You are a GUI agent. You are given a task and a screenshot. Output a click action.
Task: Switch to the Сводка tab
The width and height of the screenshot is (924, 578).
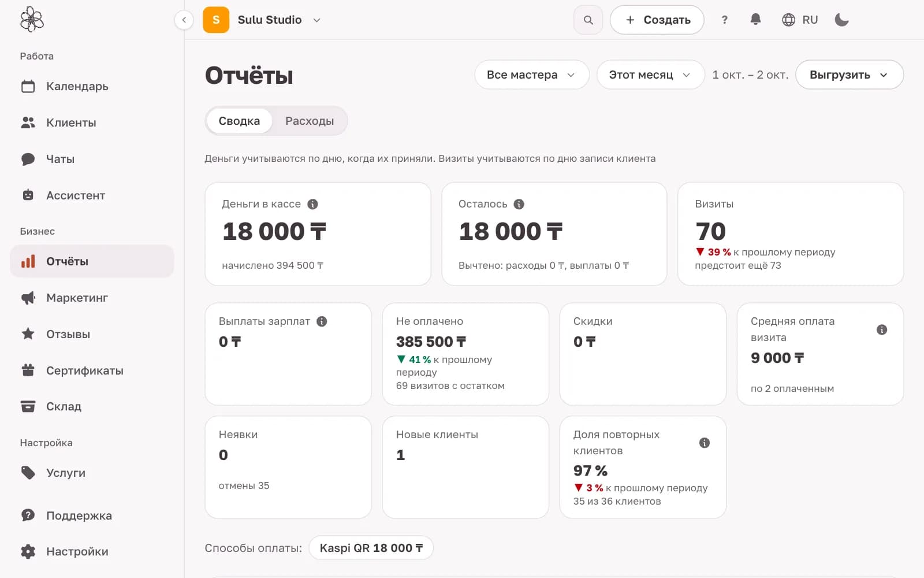[239, 121]
